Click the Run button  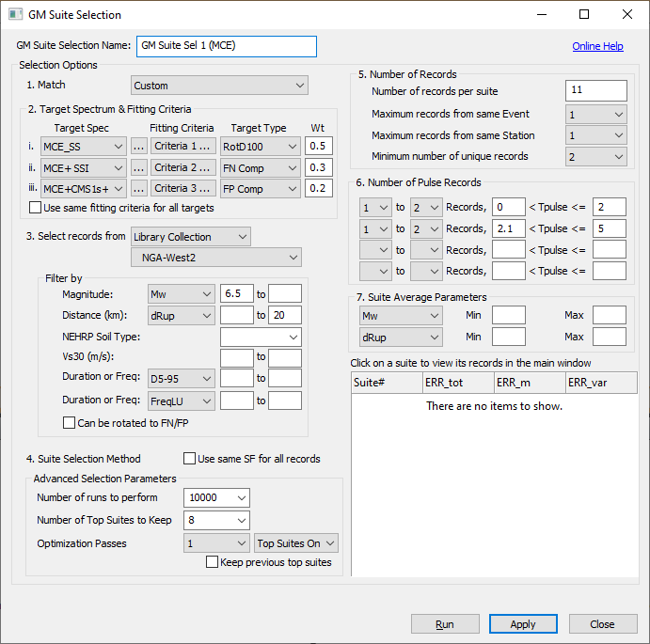445,624
